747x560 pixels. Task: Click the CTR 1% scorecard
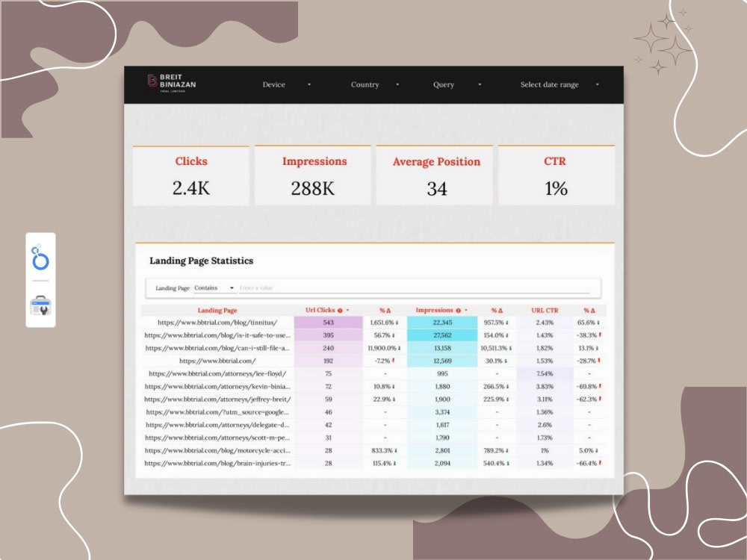tap(557, 175)
